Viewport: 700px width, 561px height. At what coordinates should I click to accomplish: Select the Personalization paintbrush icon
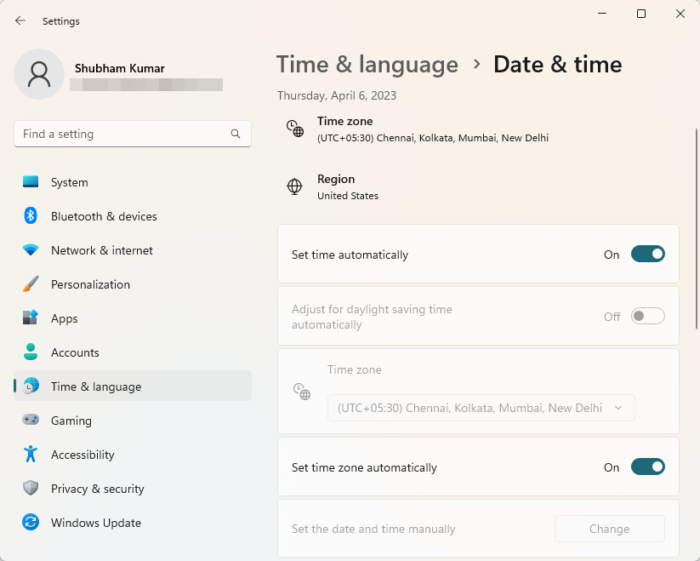click(31, 284)
